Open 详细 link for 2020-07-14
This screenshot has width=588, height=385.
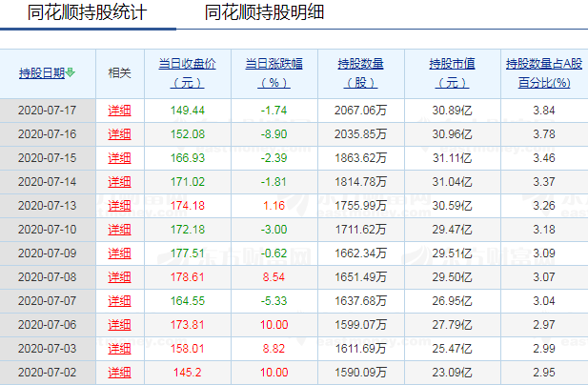click(x=119, y=182)
